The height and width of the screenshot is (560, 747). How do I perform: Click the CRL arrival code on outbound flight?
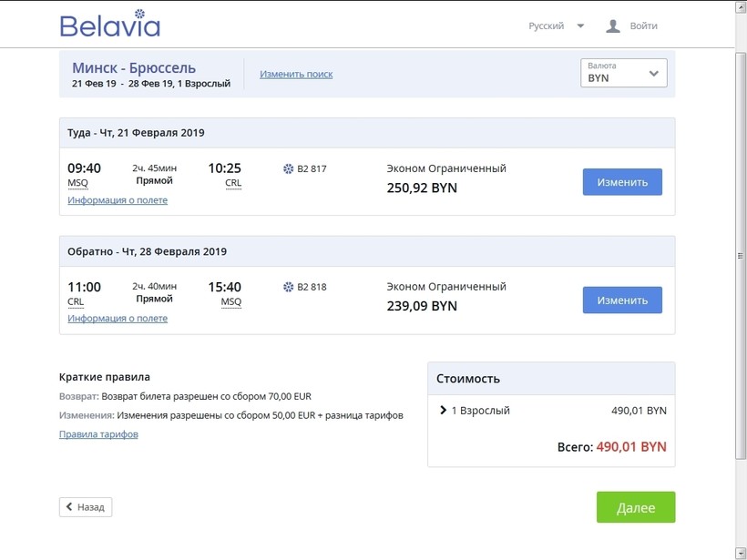point(233,184)
